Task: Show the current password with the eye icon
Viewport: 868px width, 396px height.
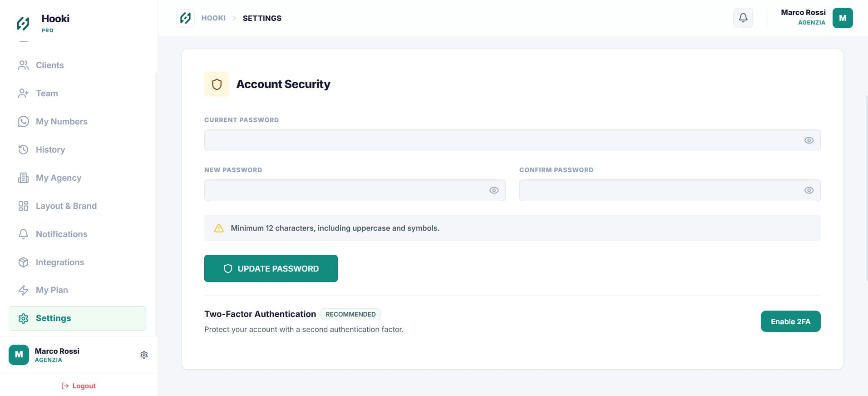Action: [x=809, y=140]
